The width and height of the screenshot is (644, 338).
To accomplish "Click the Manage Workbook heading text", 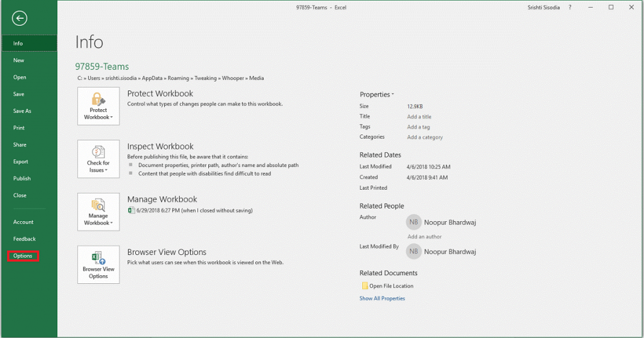I will 162,199.
